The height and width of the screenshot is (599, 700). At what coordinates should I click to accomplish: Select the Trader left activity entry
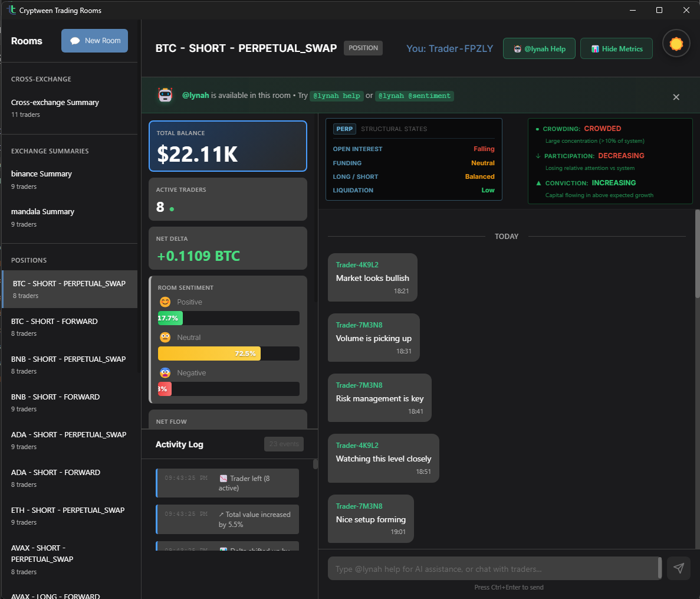227,483
